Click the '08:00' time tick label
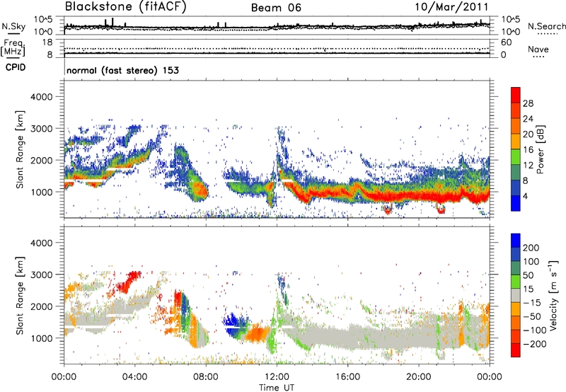This screenshot has width=566, height=392. (x=206, y=377)
